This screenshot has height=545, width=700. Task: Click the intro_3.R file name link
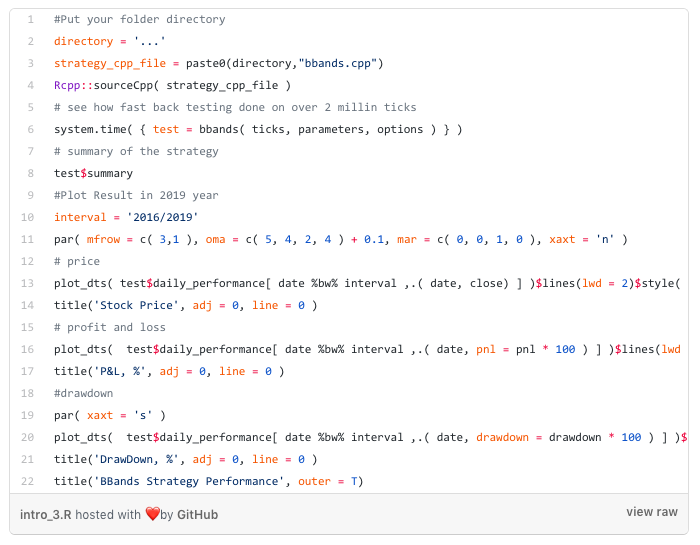coord(46,515)
